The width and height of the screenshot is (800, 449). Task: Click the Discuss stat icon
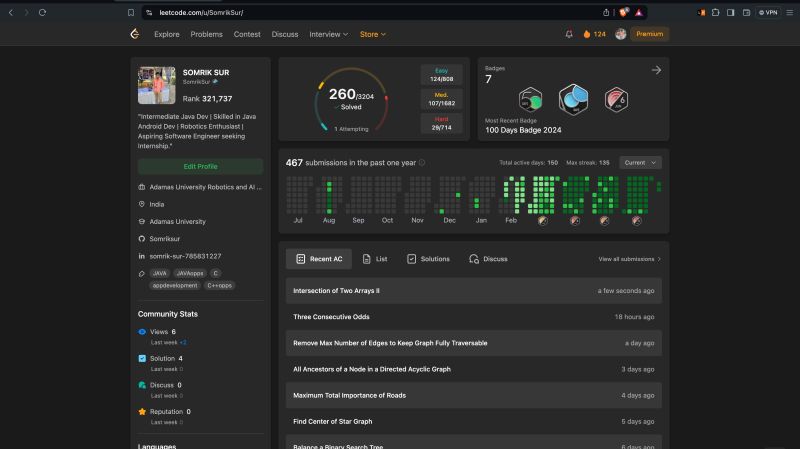(142, 385)
